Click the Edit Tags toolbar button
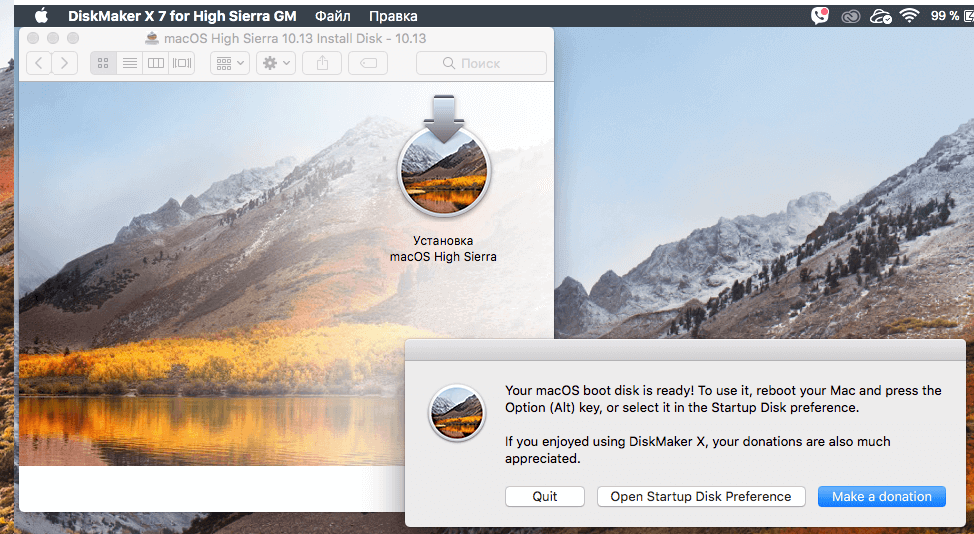974x534 pixels. (368, 63)
